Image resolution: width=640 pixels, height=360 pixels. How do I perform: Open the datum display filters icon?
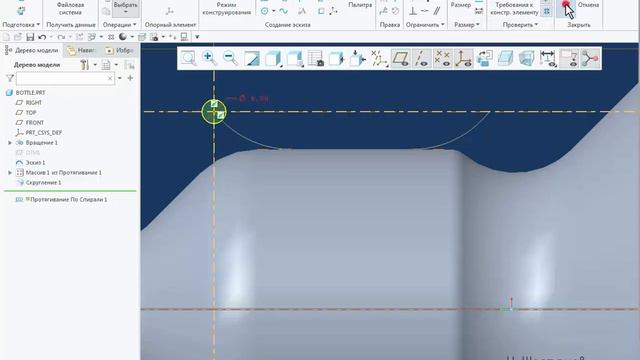379,59
